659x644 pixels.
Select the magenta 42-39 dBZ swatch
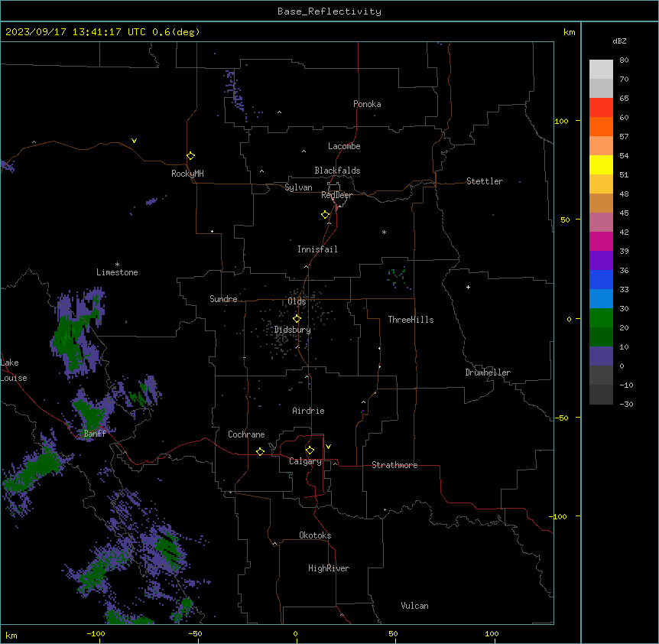[601, 241]
